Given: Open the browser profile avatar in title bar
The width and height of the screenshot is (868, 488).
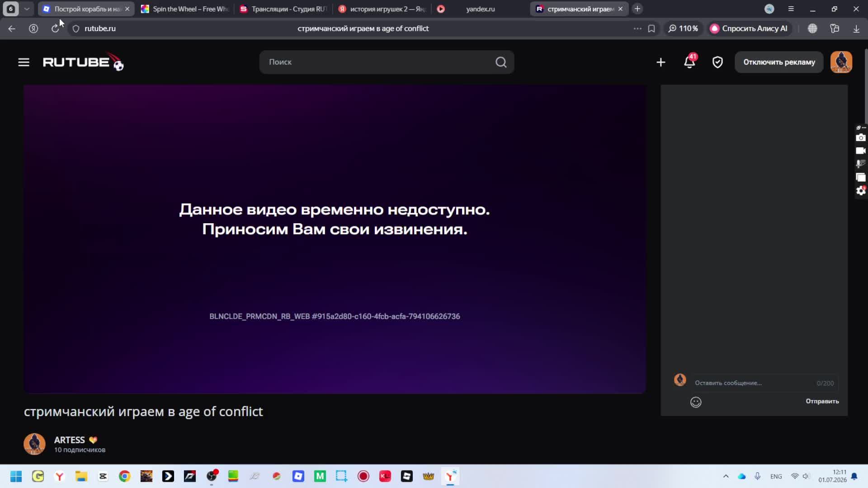Looking at the screenshot, I should pyautogui.click(x=769, y=9).
